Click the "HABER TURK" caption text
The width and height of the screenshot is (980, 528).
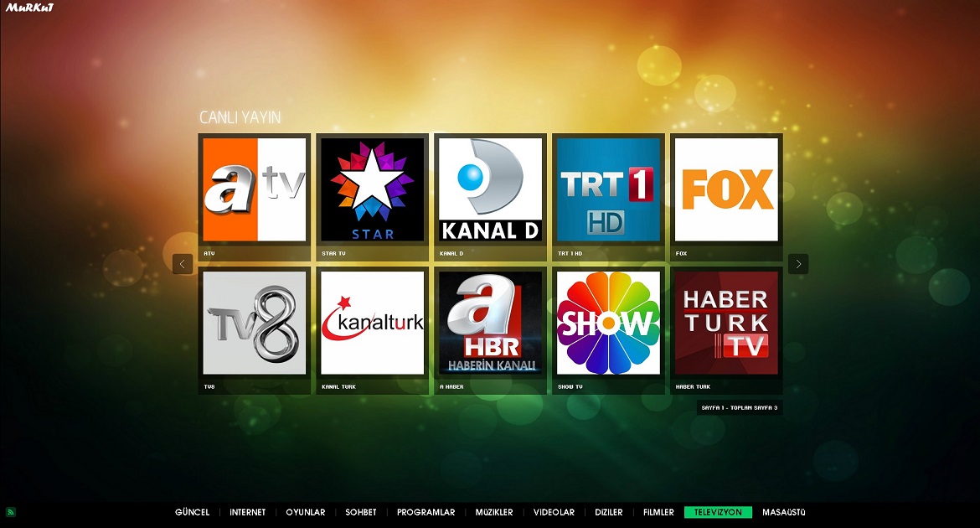(x=694, y=386)
